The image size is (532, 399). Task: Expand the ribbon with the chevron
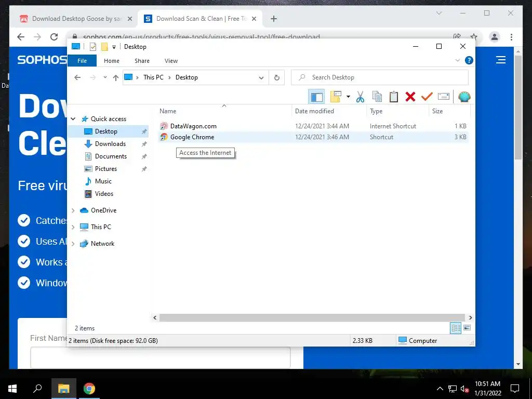[457, 60]
